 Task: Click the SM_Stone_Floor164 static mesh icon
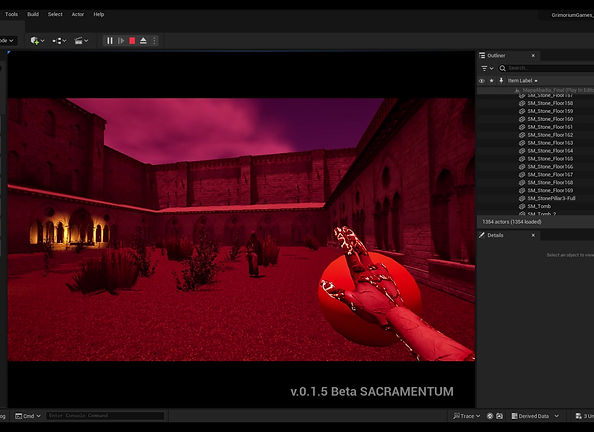(522, 151)
